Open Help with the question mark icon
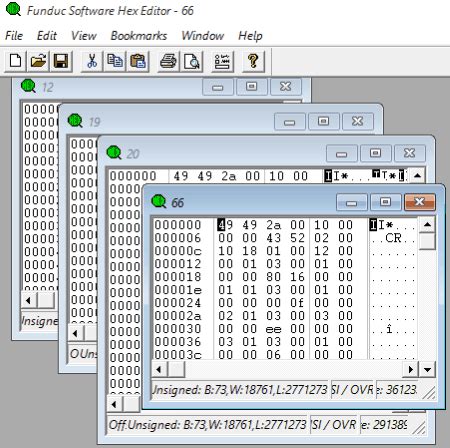450x448 pixels. tap(253, 61)
